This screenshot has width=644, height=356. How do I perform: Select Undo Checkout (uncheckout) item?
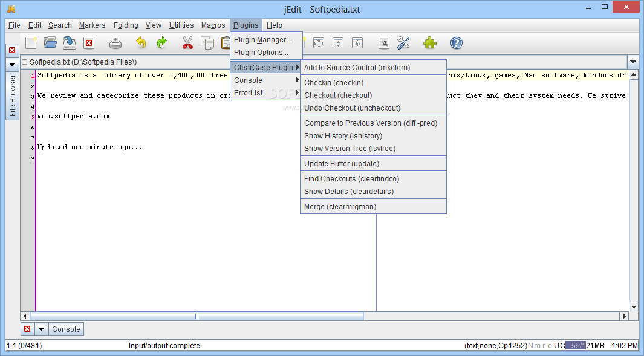373,108
